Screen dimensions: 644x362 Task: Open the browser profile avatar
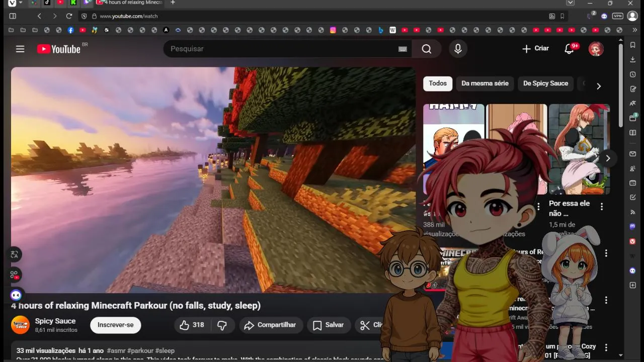[x=632, y=16]
